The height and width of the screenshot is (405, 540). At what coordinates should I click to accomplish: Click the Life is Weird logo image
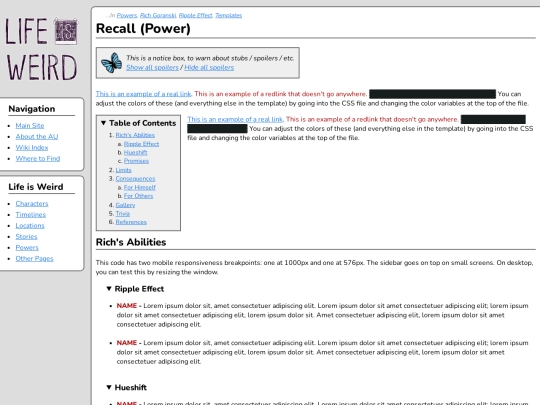[42, 48]
